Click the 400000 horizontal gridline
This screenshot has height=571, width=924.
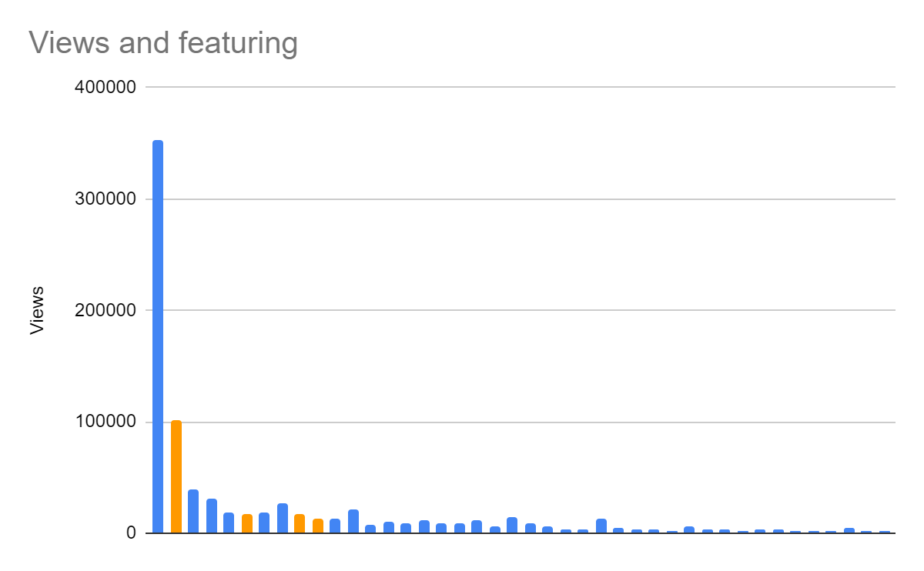pos(520,87)
